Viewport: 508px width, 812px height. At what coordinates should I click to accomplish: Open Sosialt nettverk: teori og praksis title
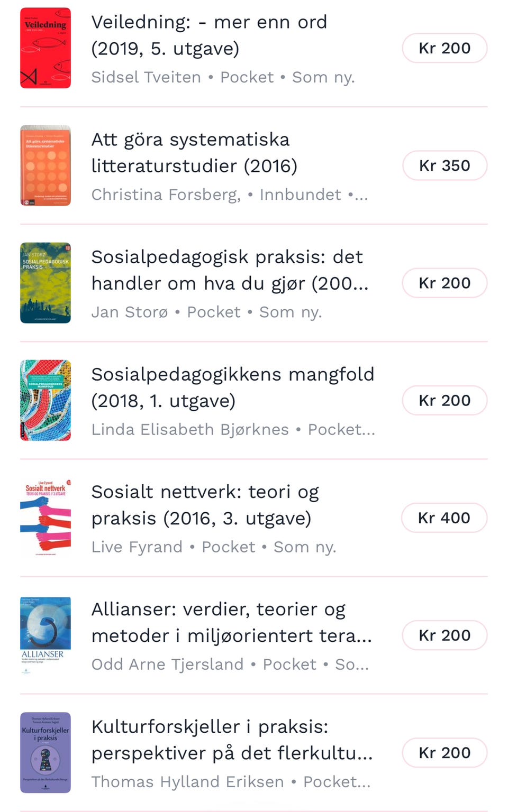205,505
